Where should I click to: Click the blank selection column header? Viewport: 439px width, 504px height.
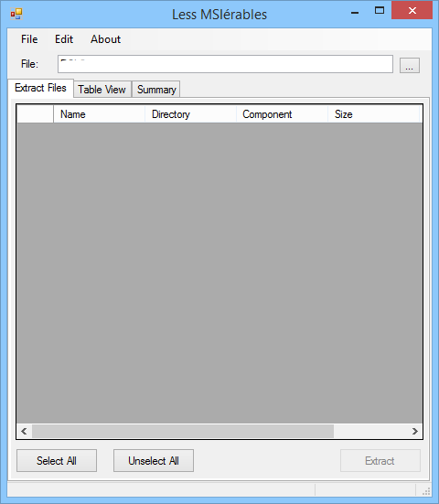tap(35, 114)
